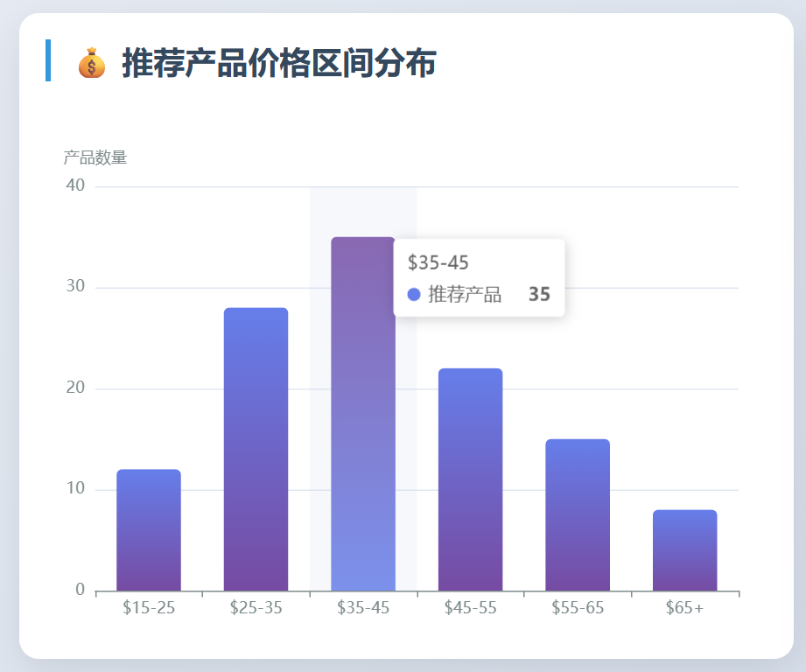Viewport: 806px width, 672px height.
Task: Click the highlighted $35-45 bar
Action: (363, 414)
